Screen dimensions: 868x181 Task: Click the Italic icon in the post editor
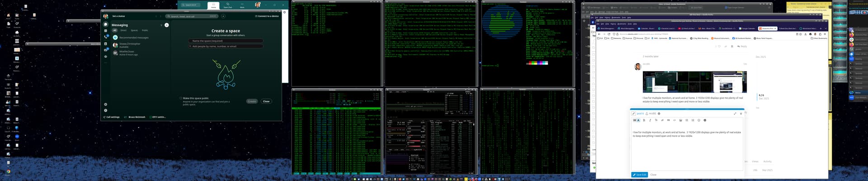(650, 120)
